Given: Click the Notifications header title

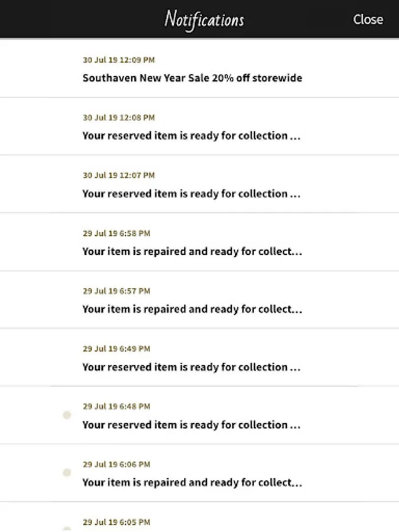Looking at the screenshot, I should pos(204,20).
